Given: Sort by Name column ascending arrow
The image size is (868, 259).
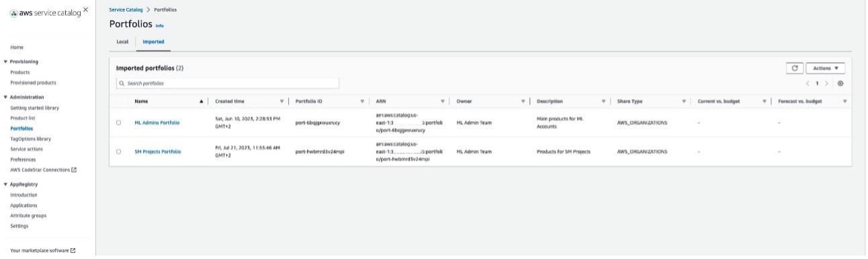Looking at the screenshot, I should coord(201,102).
